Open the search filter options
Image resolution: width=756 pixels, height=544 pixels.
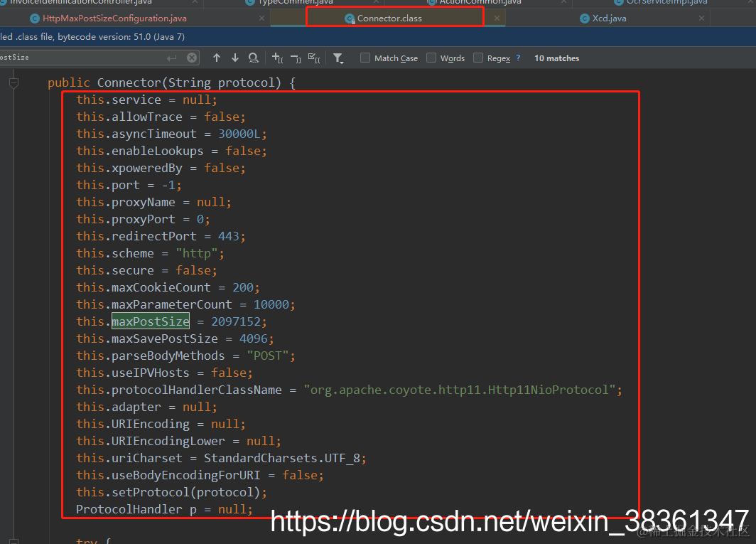pyautogui.click(x=338, y=58)
